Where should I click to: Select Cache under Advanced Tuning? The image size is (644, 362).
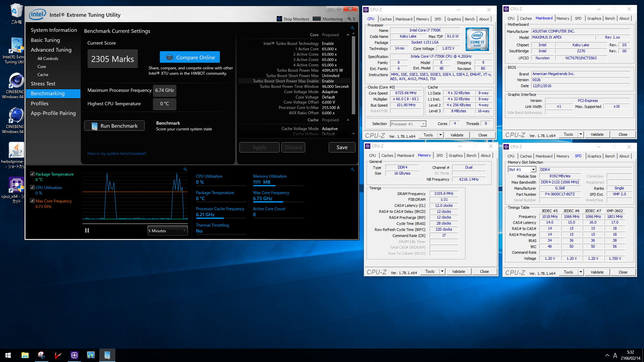(x=43, y=74)
